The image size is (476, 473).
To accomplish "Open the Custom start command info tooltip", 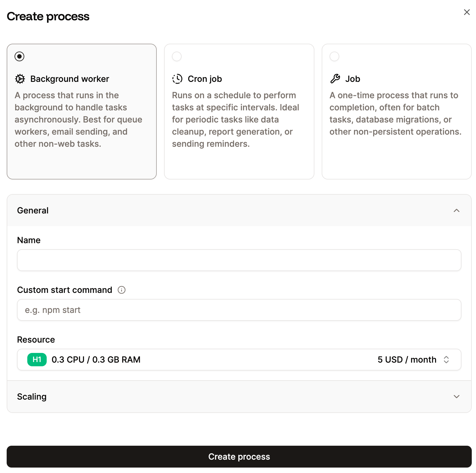I will click(121, 290).
